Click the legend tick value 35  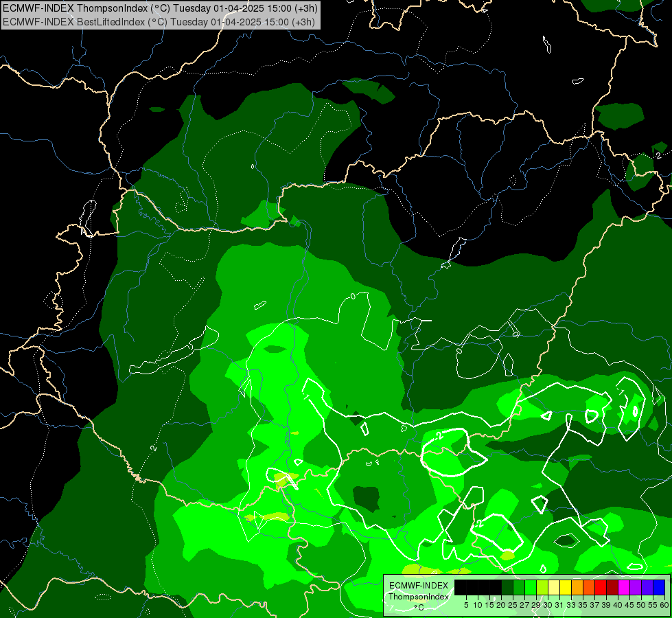coord(583,605)
